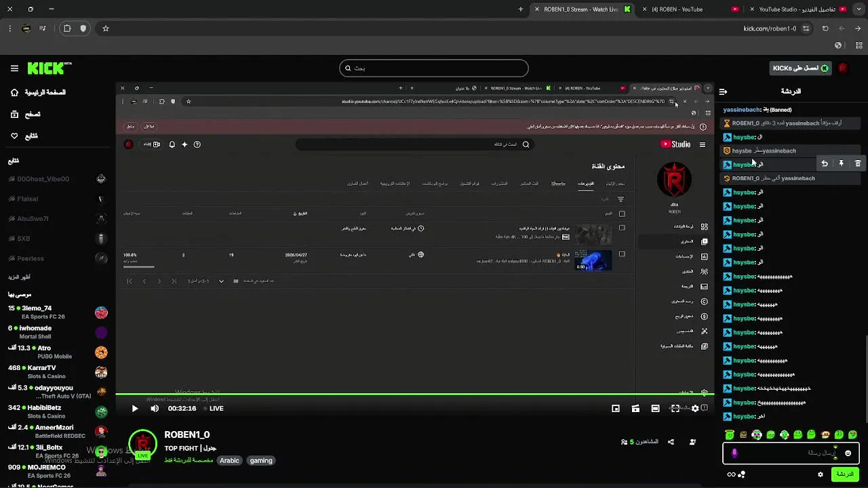Open a new browser tab
Image resolution: width=868 pixels, height=488 pixels.
(521, 9)
